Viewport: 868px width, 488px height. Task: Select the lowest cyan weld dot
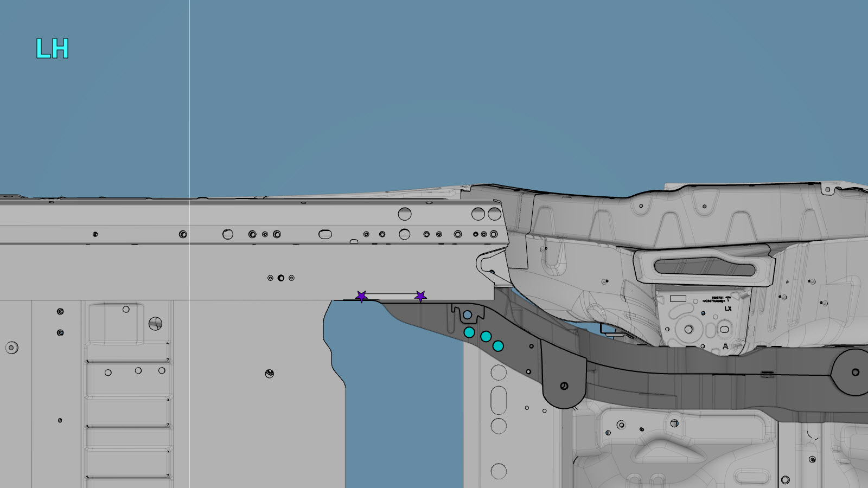[498, 346]
